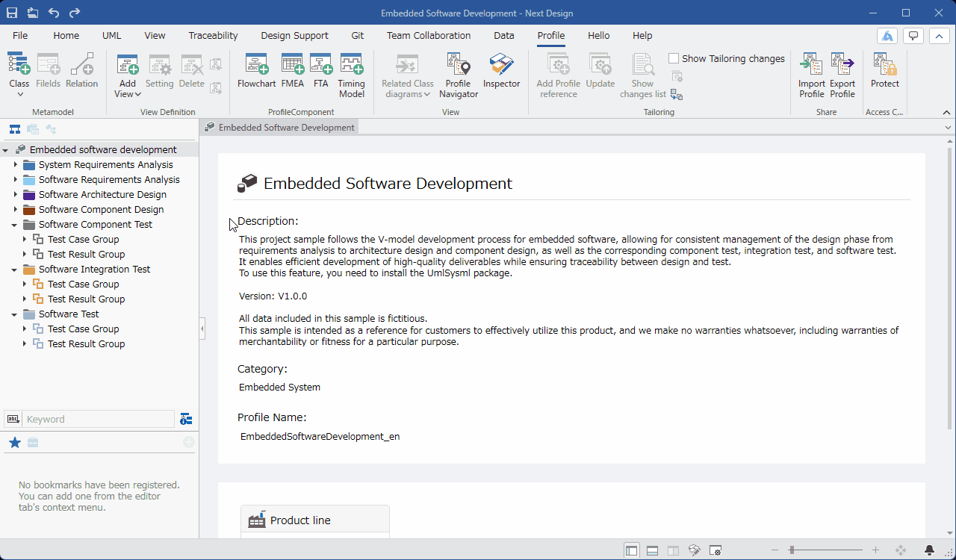Click the Keyword search field

[x=99, y=419]
